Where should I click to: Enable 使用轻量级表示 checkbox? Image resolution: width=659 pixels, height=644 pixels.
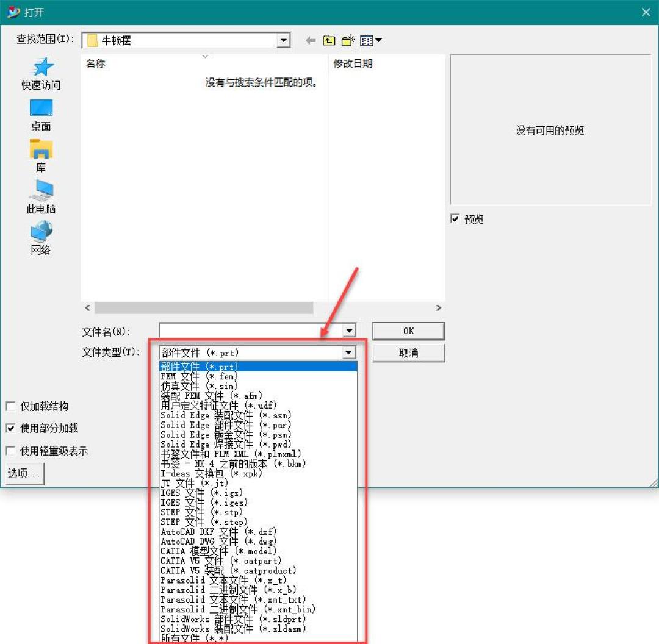pos(10,451)
